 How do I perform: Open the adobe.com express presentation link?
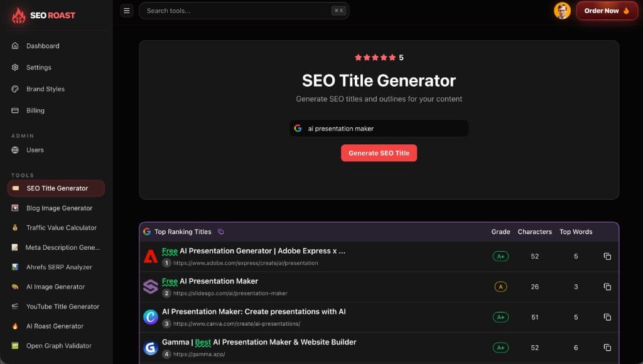tap(246, 263)
